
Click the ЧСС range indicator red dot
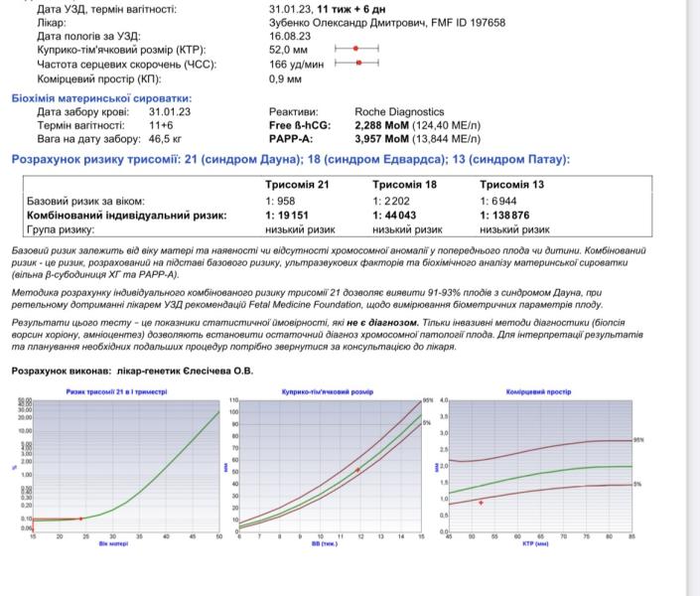coord(358,63)
